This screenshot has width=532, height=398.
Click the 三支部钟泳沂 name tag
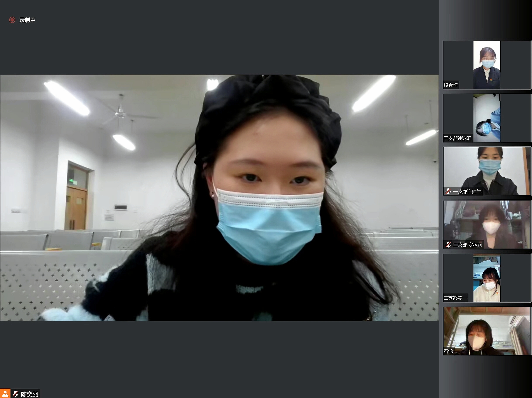(458, 138)
